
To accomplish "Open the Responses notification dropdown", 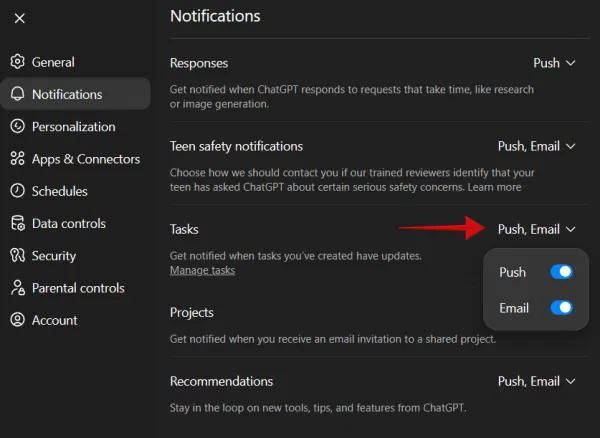I will coord(554,63).
